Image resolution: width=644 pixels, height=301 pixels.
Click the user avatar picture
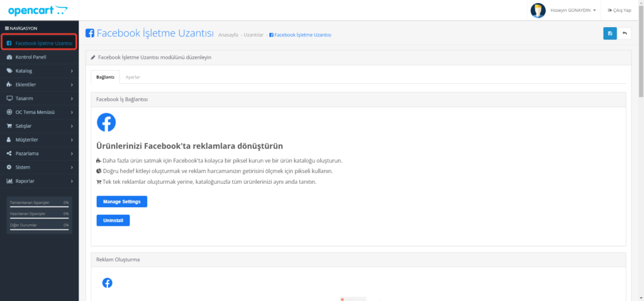click(x=538, y=10)
